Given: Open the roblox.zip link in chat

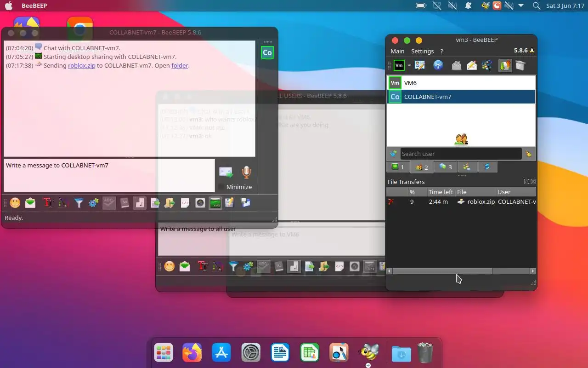Looking at the screenshot, I should (82, 65).
